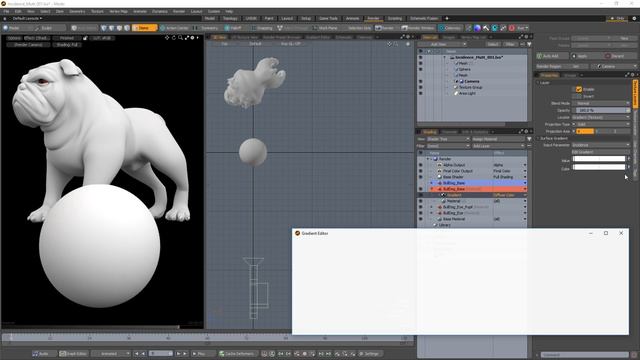Select the Camera item in Item List

[x=472, y=81]
